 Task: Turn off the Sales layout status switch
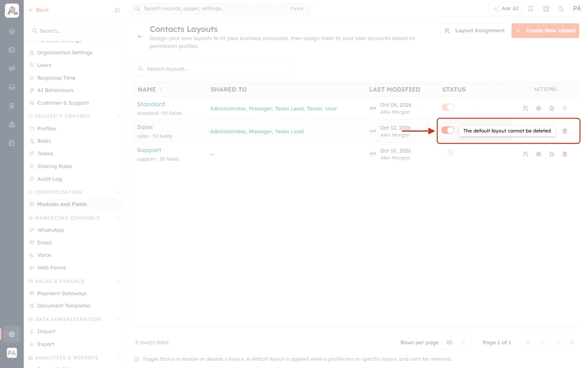(x=448, y=130)
